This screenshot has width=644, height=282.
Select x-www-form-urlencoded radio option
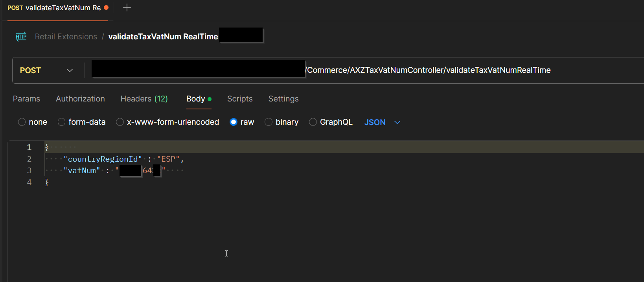point(120,122)
